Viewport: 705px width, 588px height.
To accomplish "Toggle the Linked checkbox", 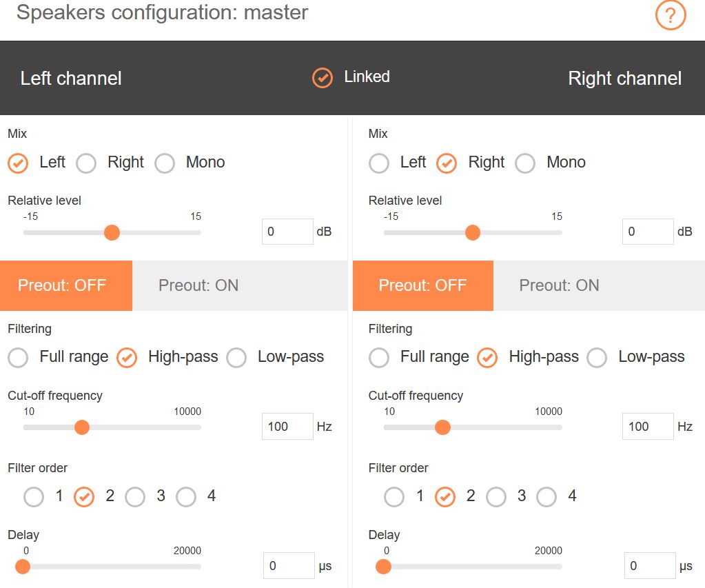I will pyautogui.click(x=323, y=78).
